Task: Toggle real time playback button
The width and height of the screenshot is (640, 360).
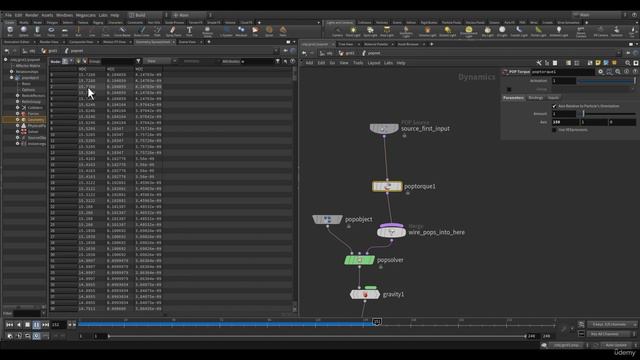Action: point(36,336)
